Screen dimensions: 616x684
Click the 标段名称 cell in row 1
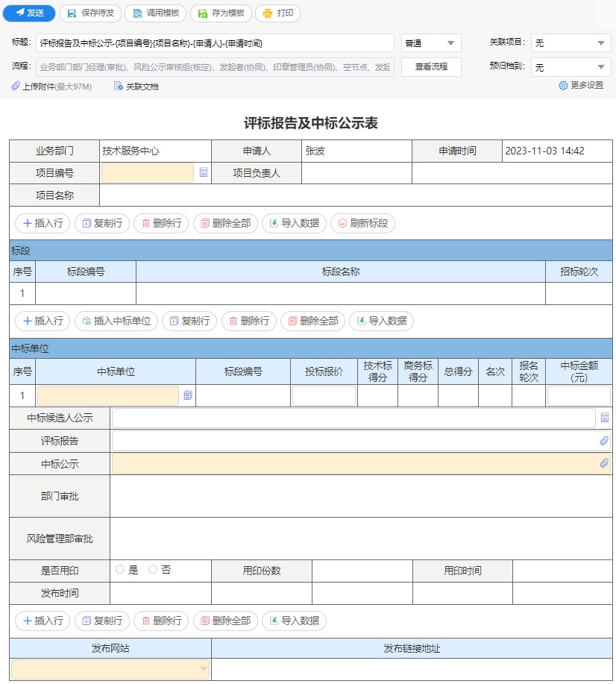(x=341, y=293)
